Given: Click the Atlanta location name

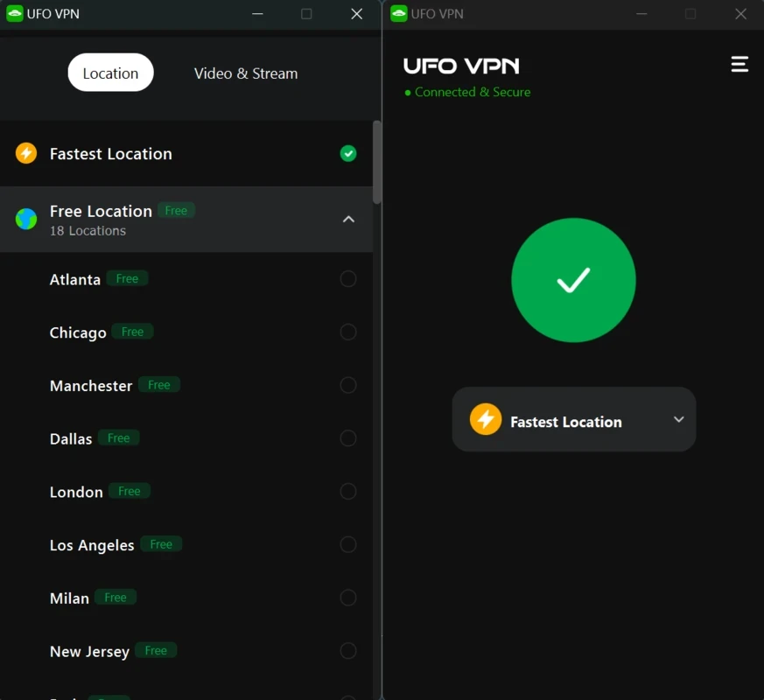Looking at the screenshot, I should 75,279.
